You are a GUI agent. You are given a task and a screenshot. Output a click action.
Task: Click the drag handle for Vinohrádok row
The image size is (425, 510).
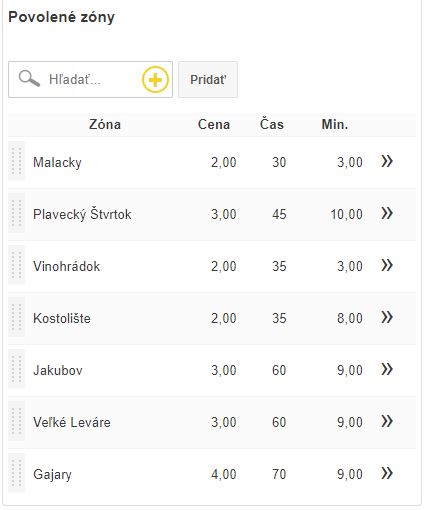point(17,265)
